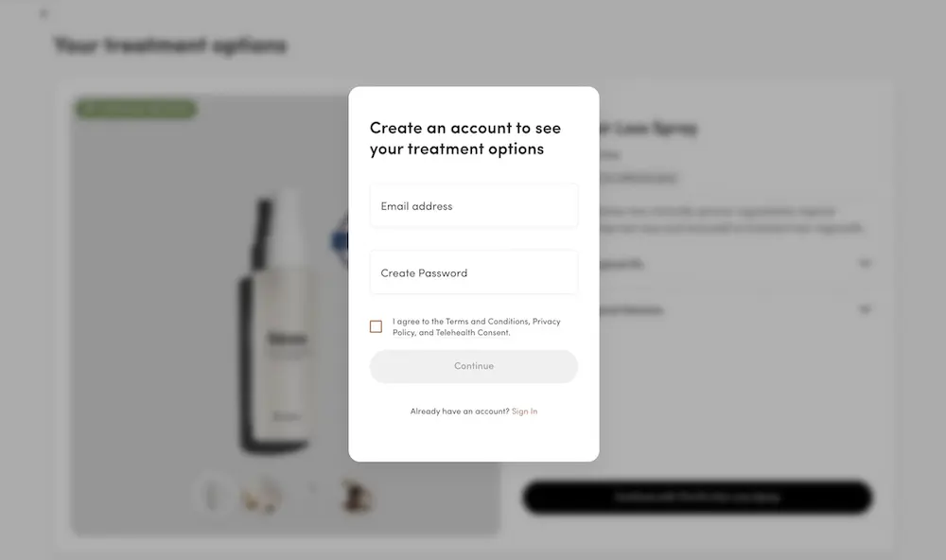Viewport: 946px width, 560px height.
Task: Expand the lower product details accordion chevron
Action: pos(865,309)
